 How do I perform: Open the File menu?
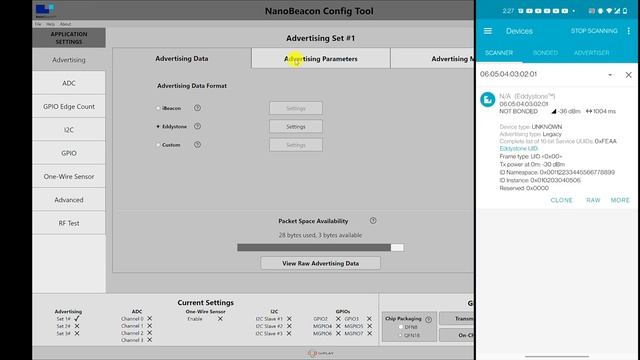click(38, 24)
